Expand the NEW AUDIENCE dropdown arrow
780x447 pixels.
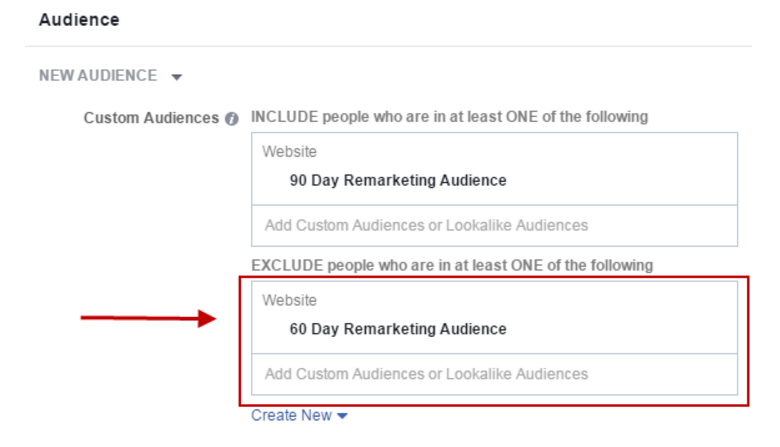point(177,77)
